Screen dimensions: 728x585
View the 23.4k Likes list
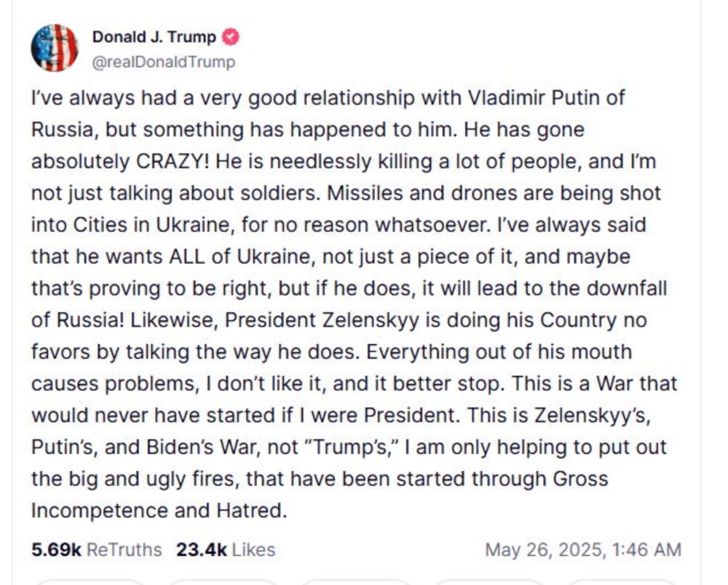click(x=226, y=549)
